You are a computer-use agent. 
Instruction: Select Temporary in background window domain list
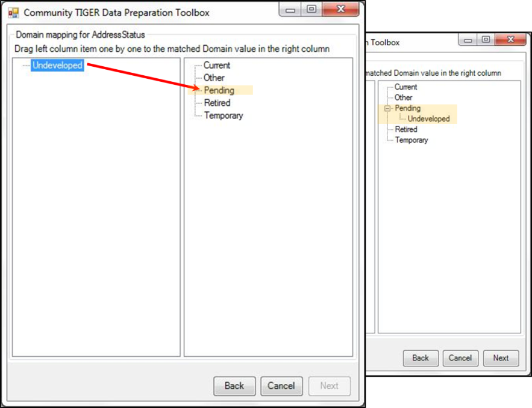[x=412, y=140]
